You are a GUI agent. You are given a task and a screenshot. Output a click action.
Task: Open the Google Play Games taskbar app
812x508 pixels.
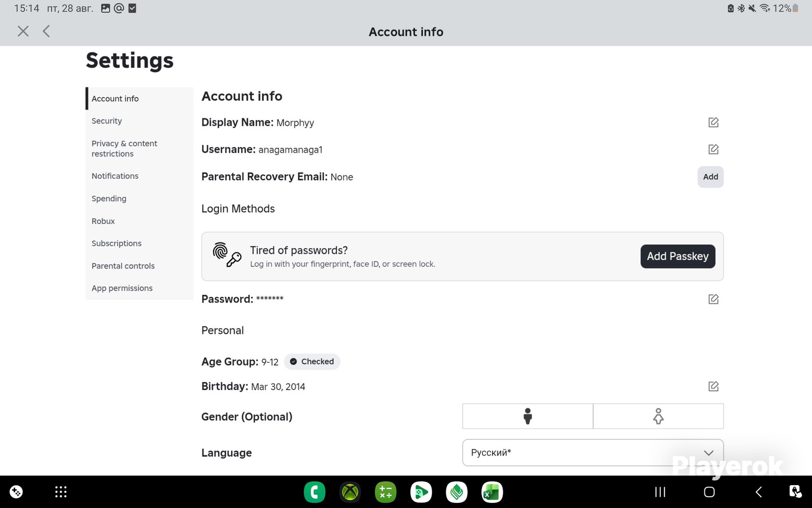(421, 492)
